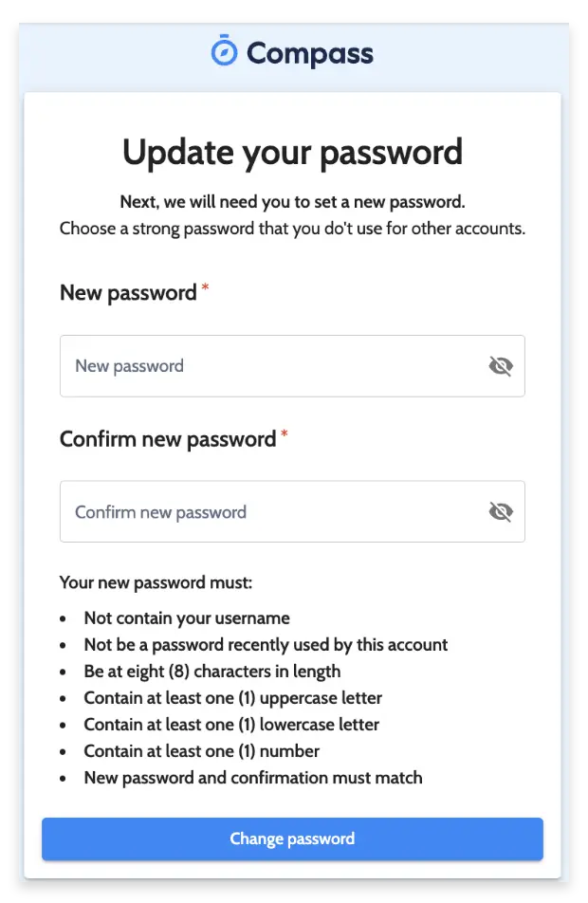Click the "Update your password" heading
588x903 pixels.
pyautogui.click(x=292, y=153)
